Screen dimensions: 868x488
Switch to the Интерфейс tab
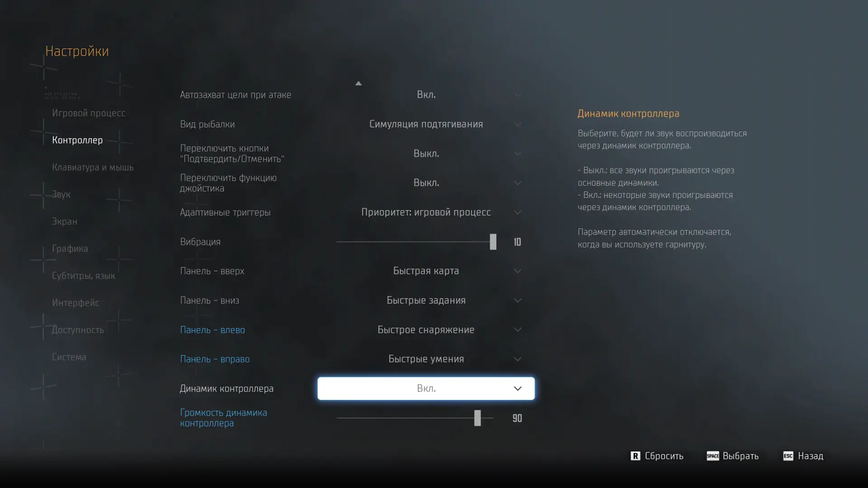(75, 303)
